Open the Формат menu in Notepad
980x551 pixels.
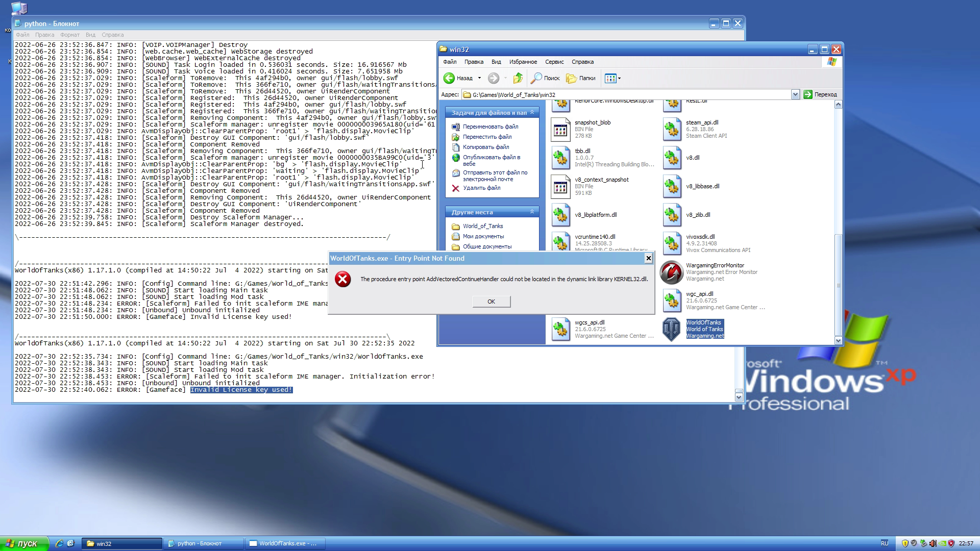tap(69, 34)
